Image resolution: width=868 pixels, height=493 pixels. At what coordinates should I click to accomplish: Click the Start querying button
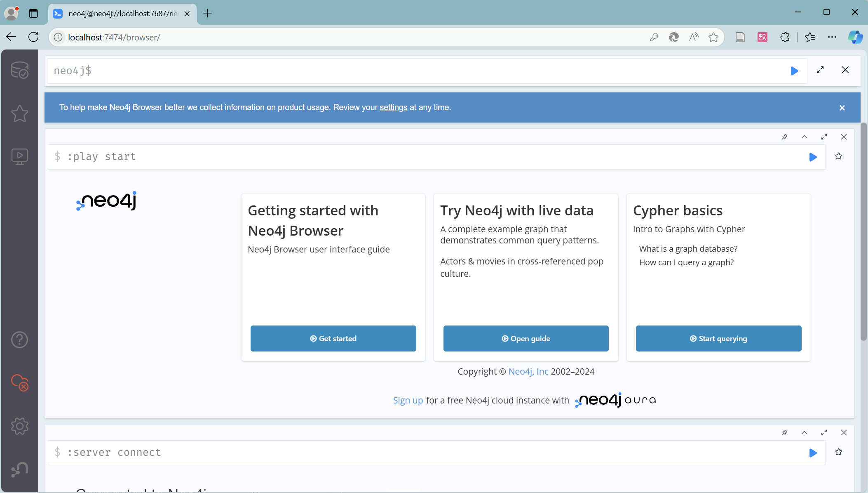718,339
